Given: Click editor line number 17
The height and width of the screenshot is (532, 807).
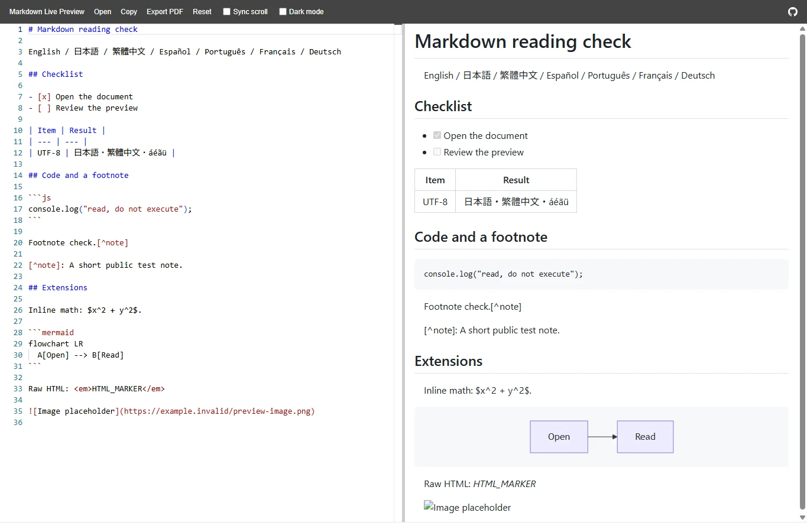Looking at the screenshot, I should tap(18, 209).
